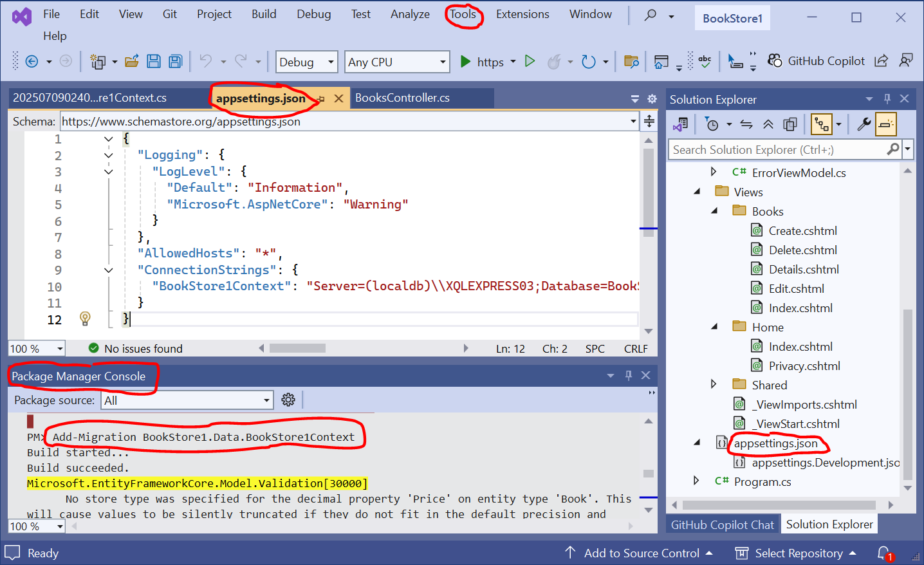Open the Schema URL dropdown

pyautogui.click(x=633, y=121)
